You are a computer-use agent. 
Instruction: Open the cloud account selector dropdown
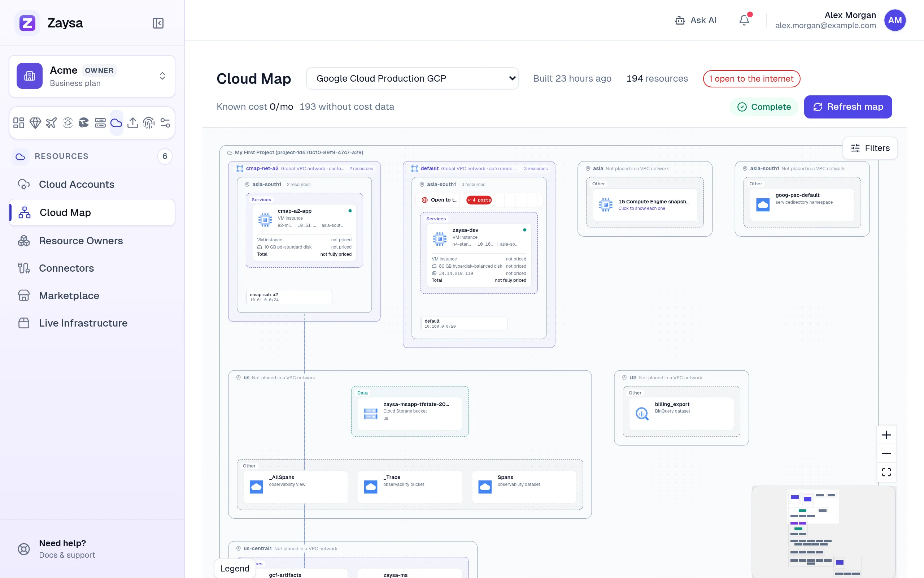[412, 78]
